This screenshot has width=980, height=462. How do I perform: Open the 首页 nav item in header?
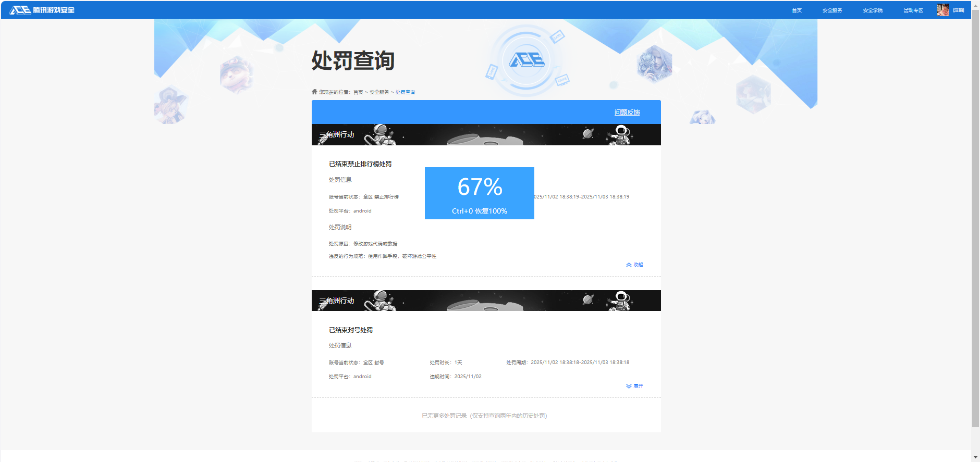click(797, 10)
